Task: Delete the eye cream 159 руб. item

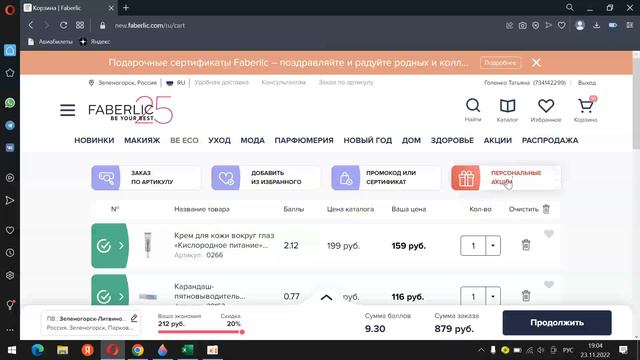Action: click(526, 245)
